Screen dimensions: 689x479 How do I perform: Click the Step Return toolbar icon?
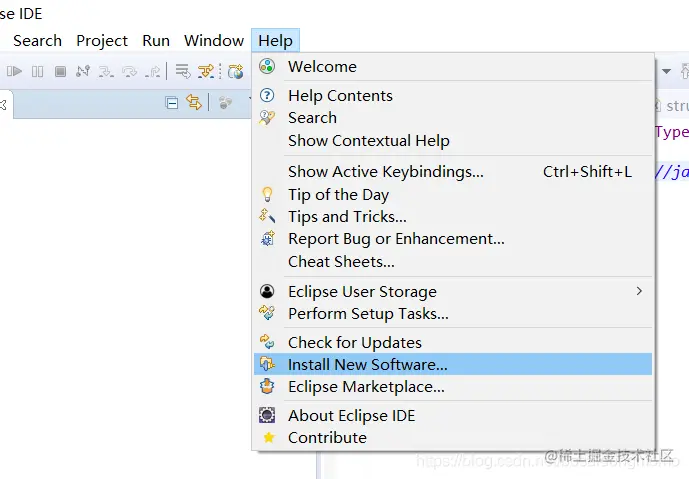tap(152, 72)
